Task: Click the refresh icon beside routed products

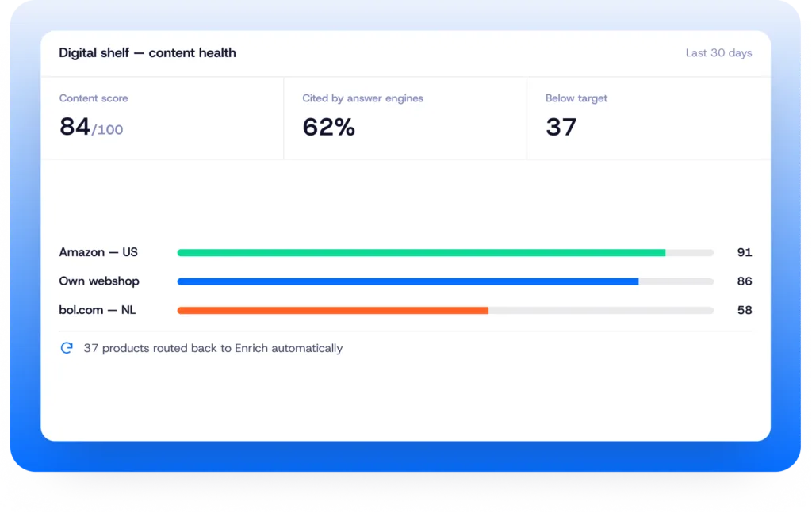Action: point(67,348)
